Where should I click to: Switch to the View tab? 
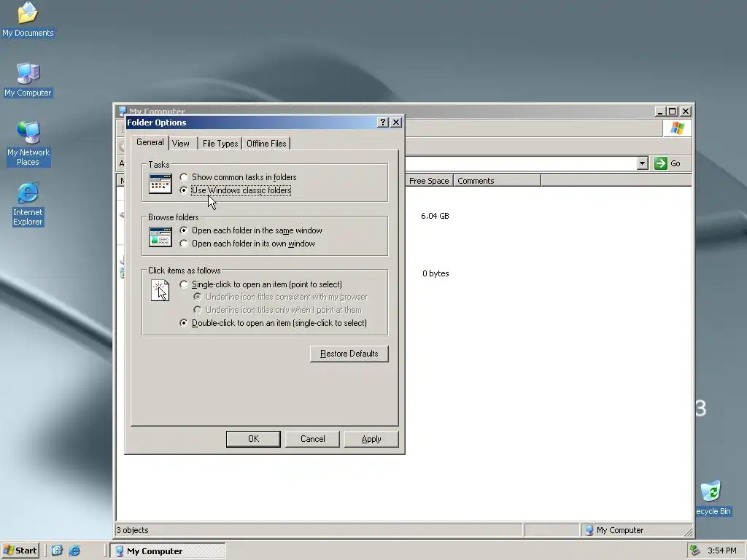pos(181,144)
